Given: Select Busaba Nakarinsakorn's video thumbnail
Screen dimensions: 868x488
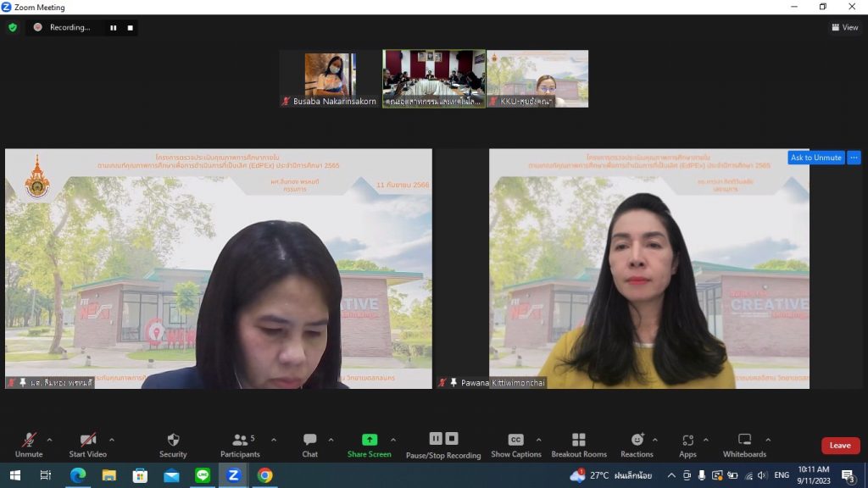Looking at the screenshot, I should (329, 78).
